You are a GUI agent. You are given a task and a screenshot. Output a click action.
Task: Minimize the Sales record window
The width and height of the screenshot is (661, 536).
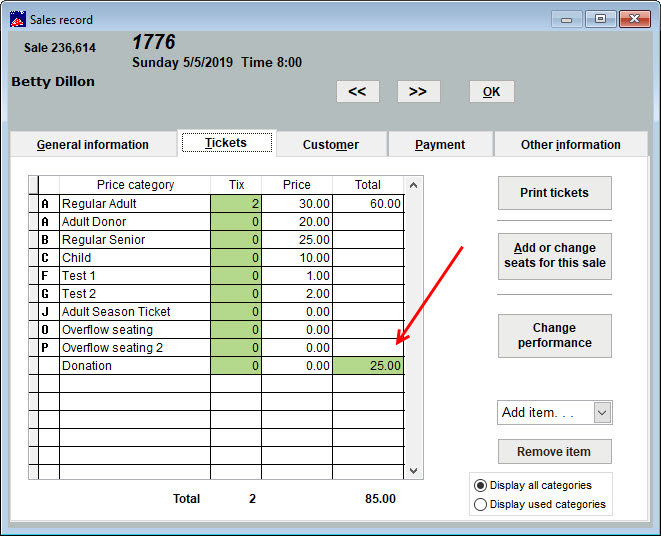566,19
